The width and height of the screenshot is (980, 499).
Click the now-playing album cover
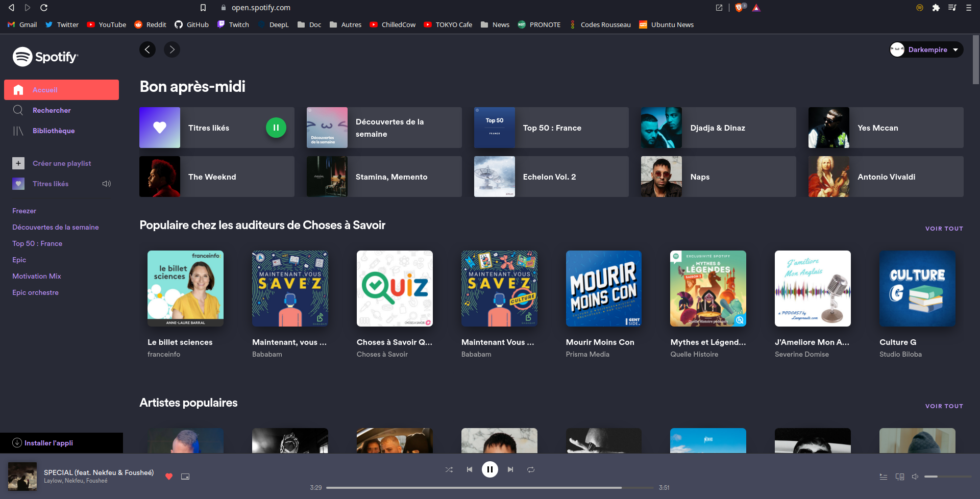pos(22,477)
